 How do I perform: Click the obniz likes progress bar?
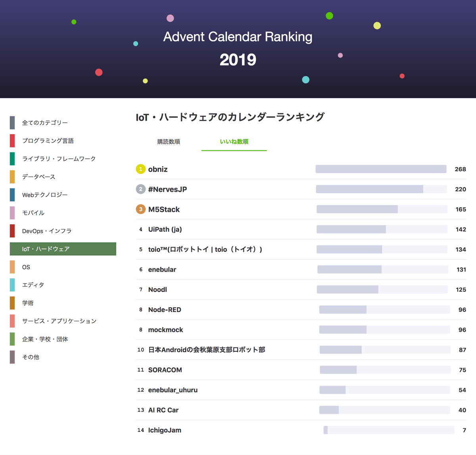[x=381, y=169]
